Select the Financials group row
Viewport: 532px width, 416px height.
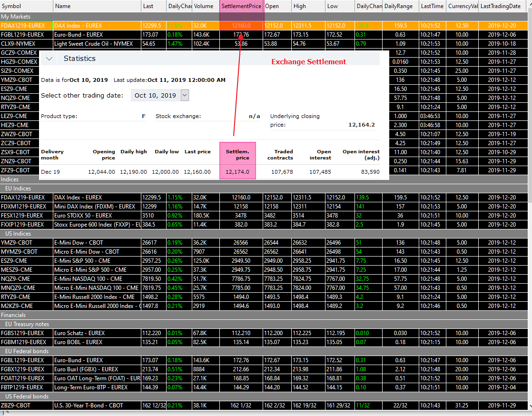click(x=264, y=315)
